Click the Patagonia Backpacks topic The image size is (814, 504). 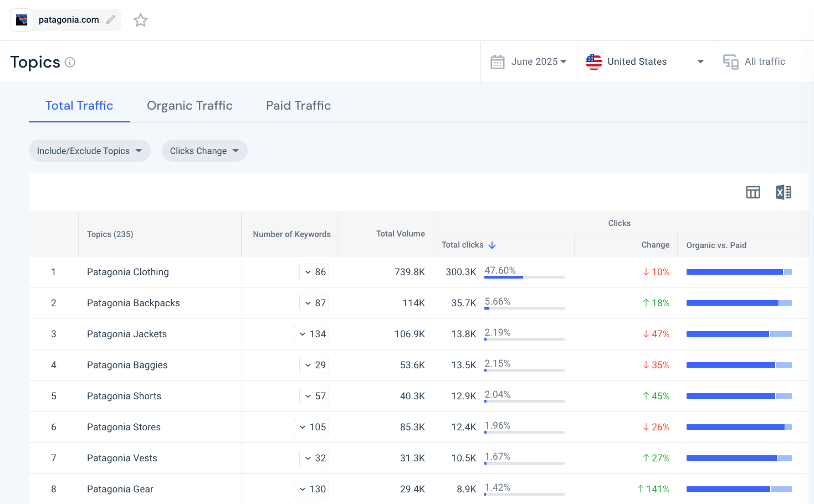(x=134, y=303)
